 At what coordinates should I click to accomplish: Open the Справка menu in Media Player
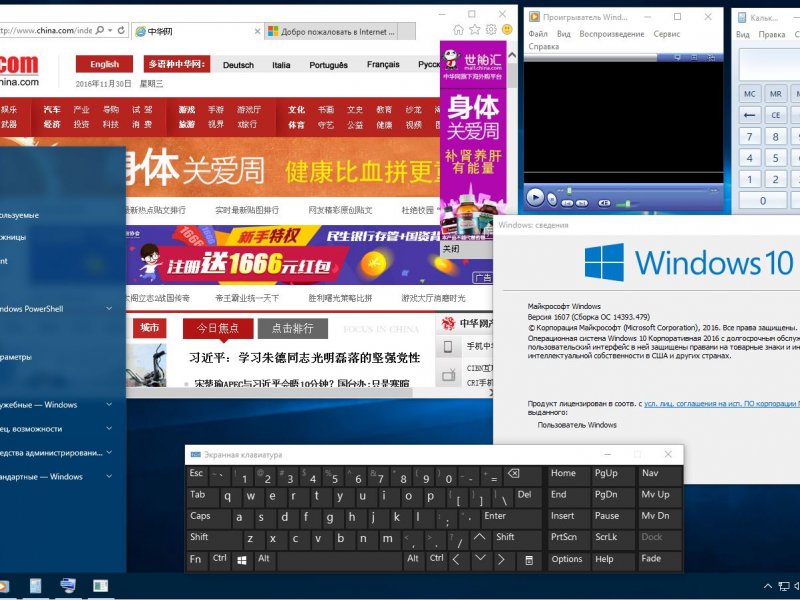click(x=543, y=46)
